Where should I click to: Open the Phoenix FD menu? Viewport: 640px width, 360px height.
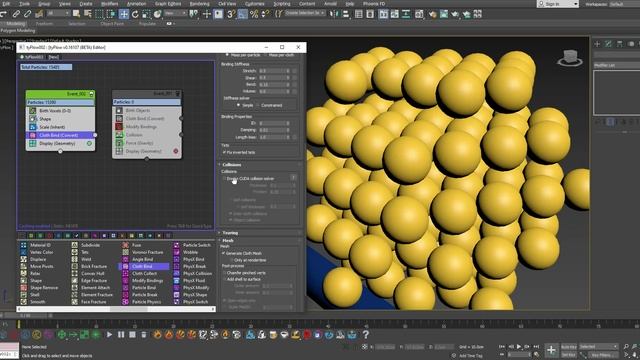click(374, 4)
